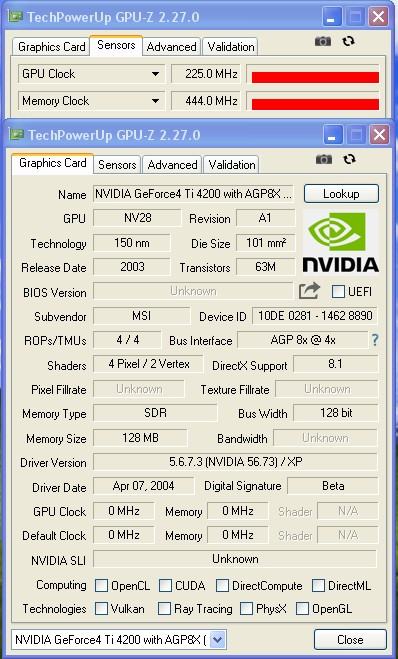Click the 444.0 MHz Memory Clock sensor value
398x659 pixels.
tap(206, 101)
